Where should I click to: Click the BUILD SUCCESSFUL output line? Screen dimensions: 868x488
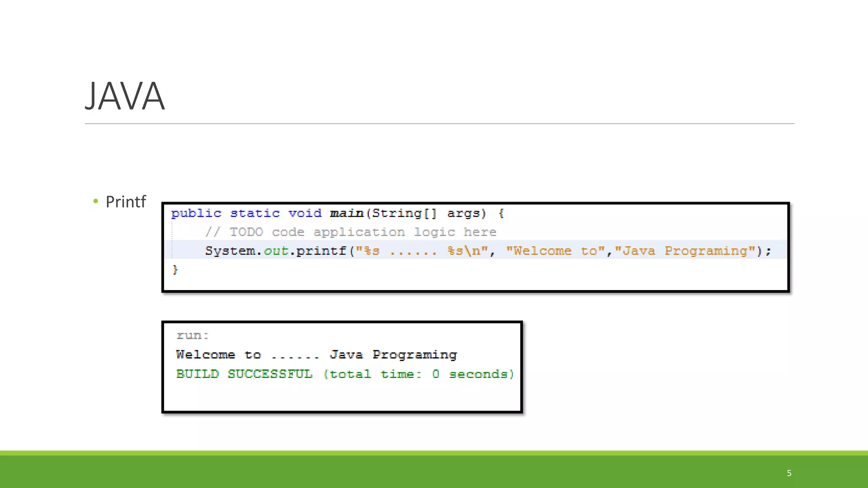345,374
